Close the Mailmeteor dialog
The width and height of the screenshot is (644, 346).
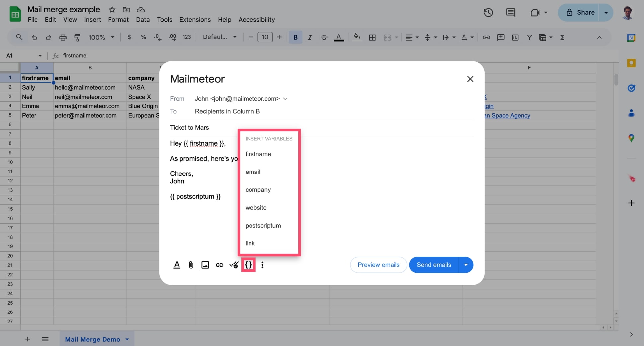pos(470,79)
